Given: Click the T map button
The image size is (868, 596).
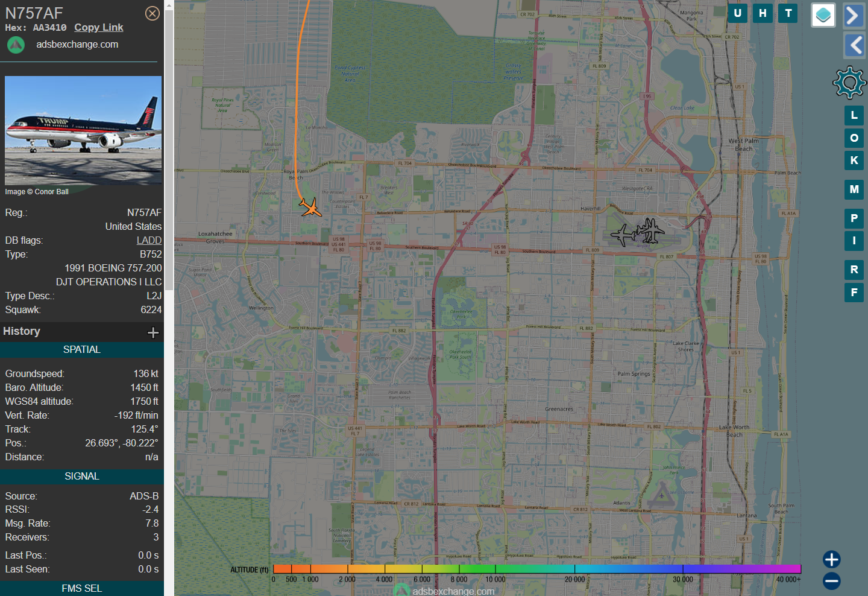Looking at the screenshot, I should [788, 13].
